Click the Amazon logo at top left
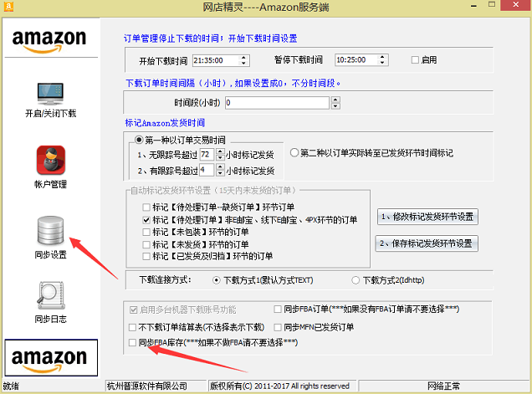Screen dimensions: 532x394 49,41
